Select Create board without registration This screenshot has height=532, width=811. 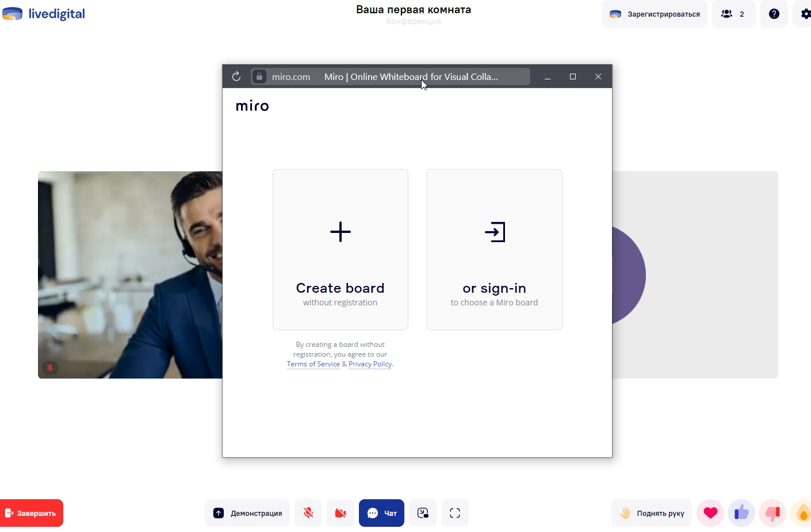coord(341,250)
